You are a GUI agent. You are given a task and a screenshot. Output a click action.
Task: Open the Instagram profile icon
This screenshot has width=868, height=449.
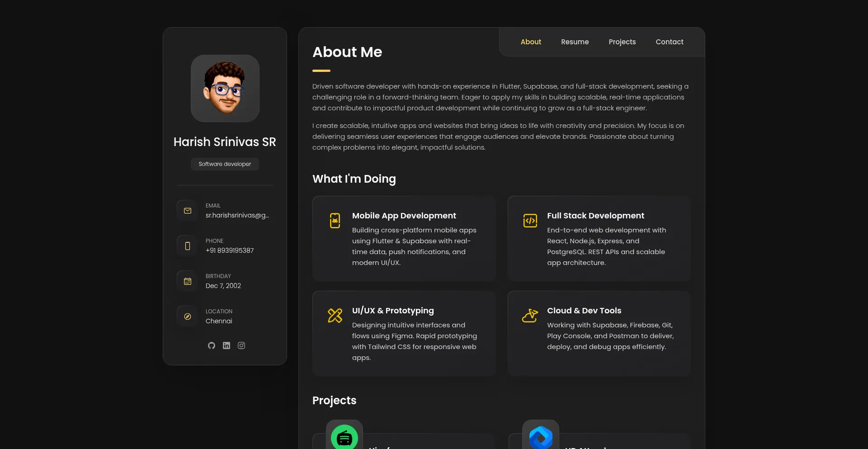click(x=241, y=345)
